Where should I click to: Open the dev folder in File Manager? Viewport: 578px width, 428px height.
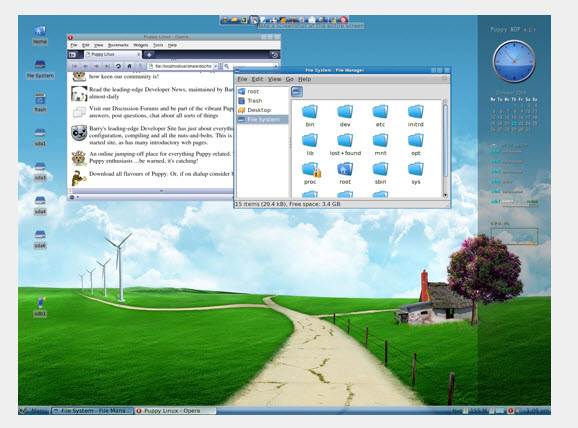click(x=345, y=116)
